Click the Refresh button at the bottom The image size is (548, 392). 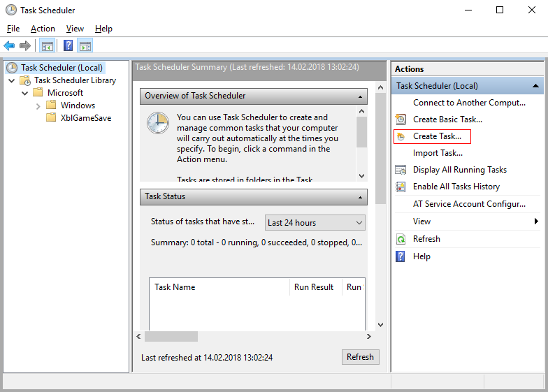tap(361, 357)
